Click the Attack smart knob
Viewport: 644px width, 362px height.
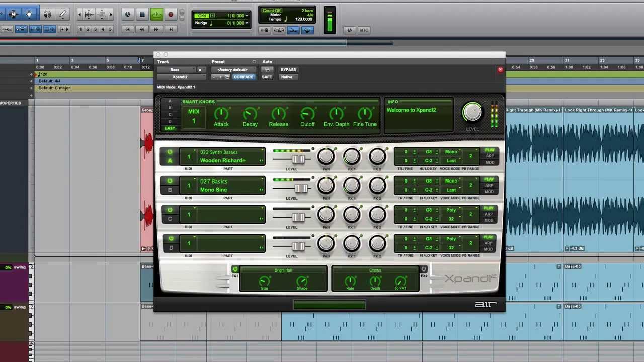click(x=221, y=113)
